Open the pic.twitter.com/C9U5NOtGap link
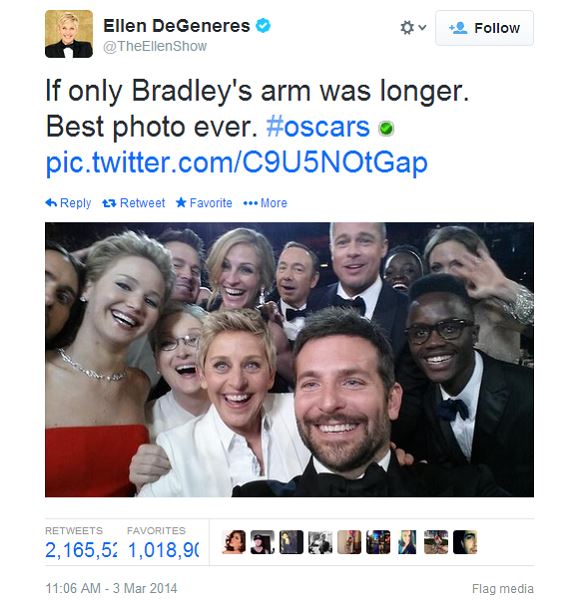The height and width of the screenshot is (611, 577). point(236,162)
